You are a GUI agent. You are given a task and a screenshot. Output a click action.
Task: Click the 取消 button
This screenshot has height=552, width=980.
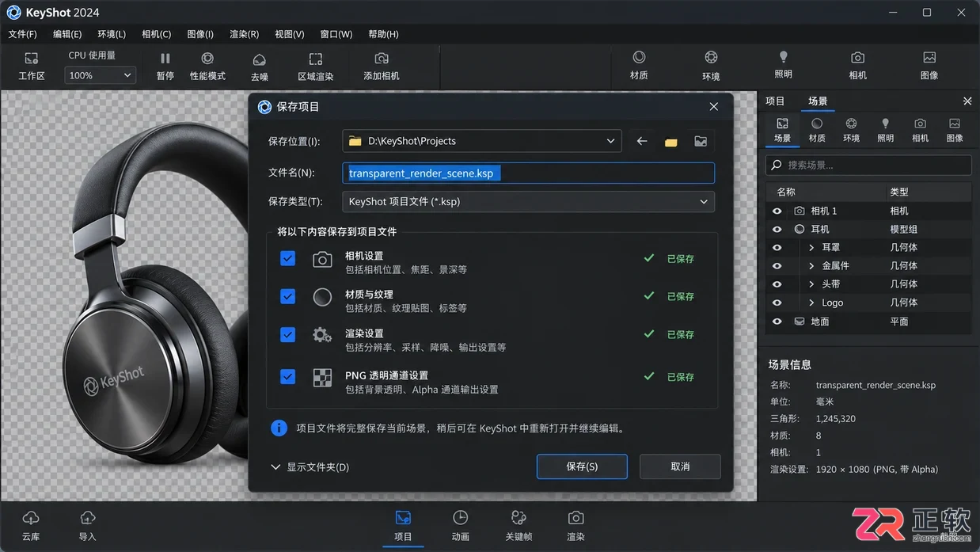point(680,466)
